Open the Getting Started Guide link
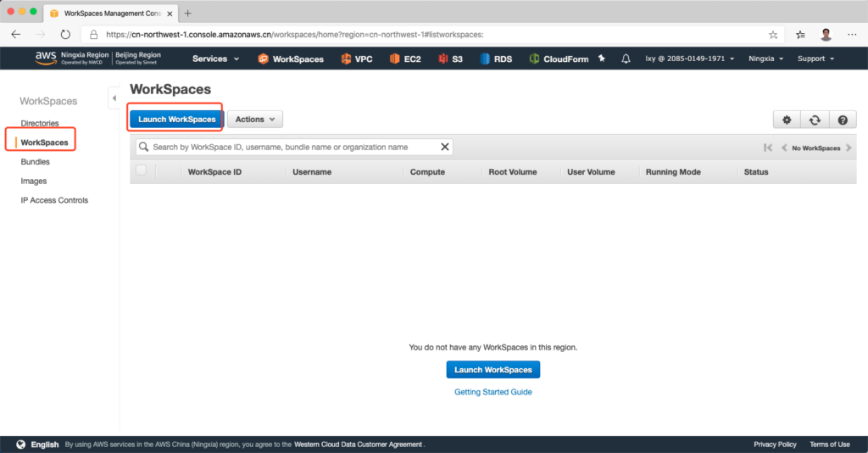The width and height of the screenshot is (868, 453). click(492, 392)
